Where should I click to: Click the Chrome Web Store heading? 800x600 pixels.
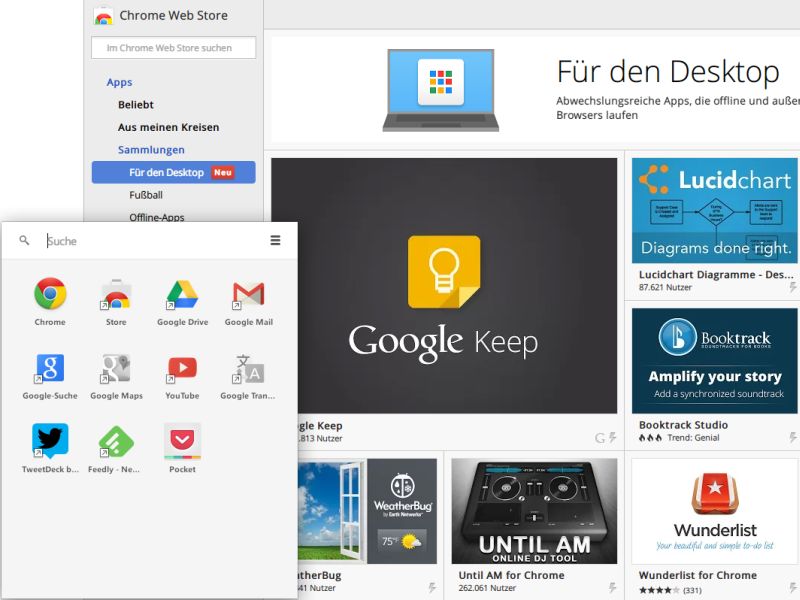pyautogui.click(x=173, y=15)
